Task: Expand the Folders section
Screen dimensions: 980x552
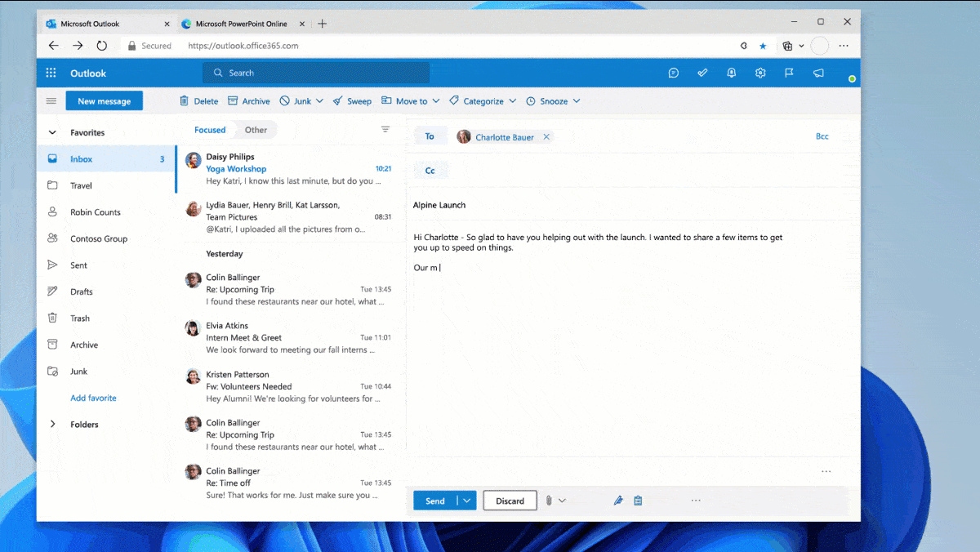Action: [52, 424]
